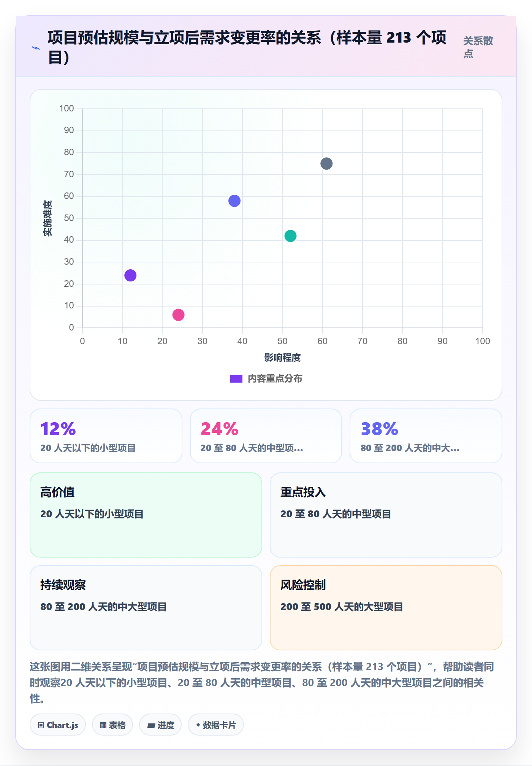532x766 pixels.
Task: Click the 表格 tag chip
Action: click(112, 725)
